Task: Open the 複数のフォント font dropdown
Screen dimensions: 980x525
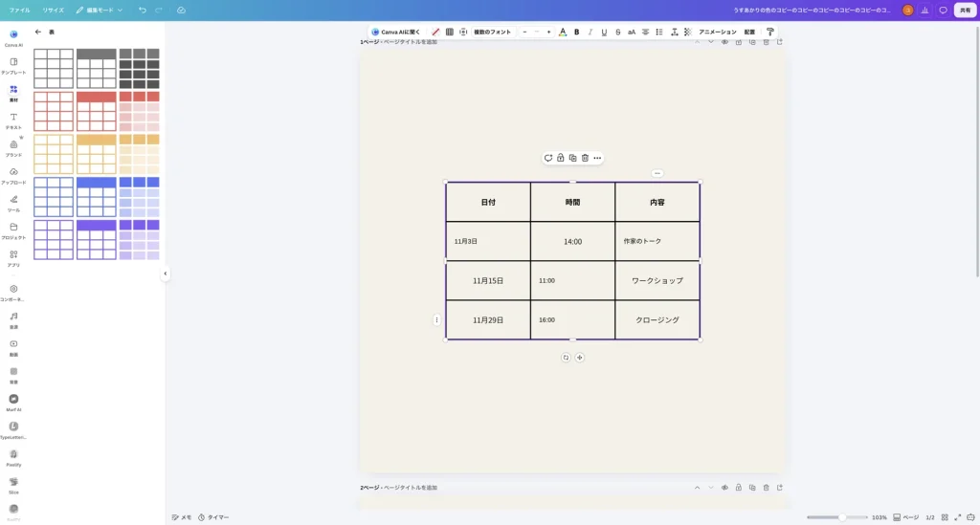Action: (x=493, y=32)
